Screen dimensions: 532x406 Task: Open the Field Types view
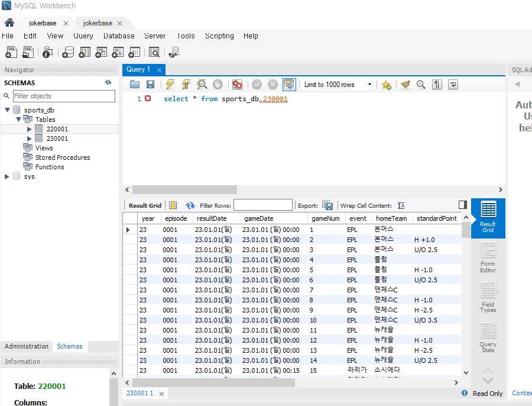point(488,298)
